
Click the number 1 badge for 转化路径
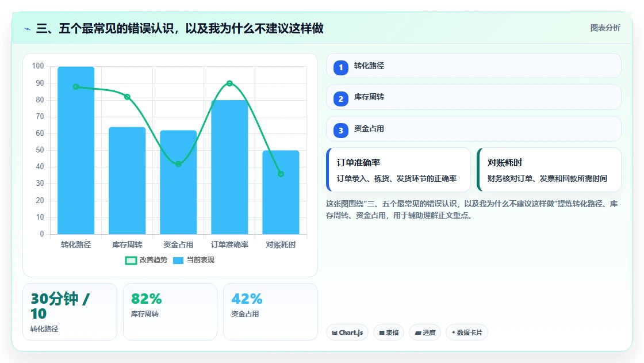(340, 67)
